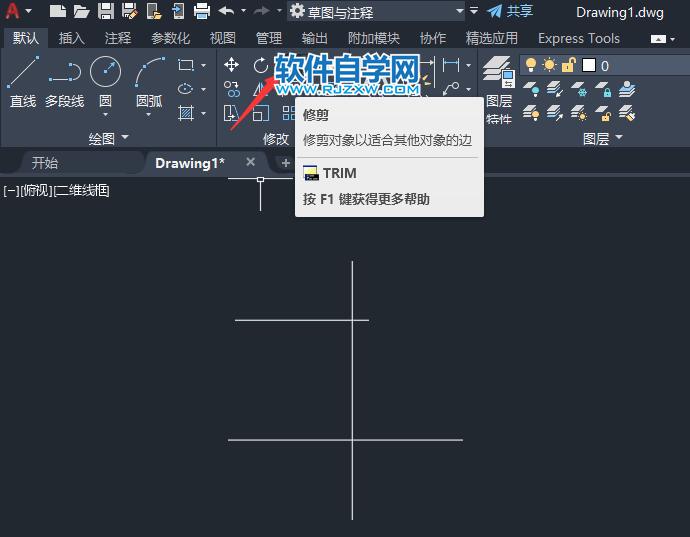This screenshot has width=690, height=537.
Task: Select the Rotate tool icon
Action: [x=261, y=66]
